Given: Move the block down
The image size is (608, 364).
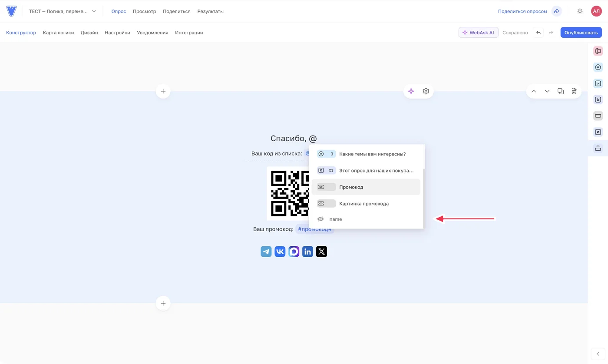Looking at the screenshot, I should point(547,91).
